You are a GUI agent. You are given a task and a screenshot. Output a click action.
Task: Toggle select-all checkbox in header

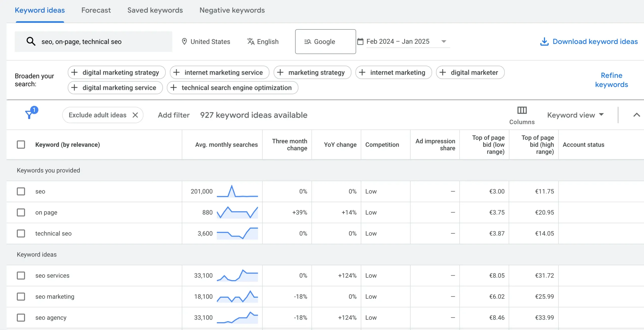[21, 145]
